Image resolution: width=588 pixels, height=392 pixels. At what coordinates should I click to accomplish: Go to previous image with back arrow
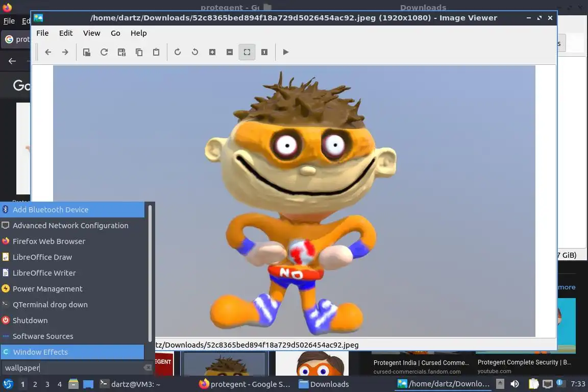[48, 52]
